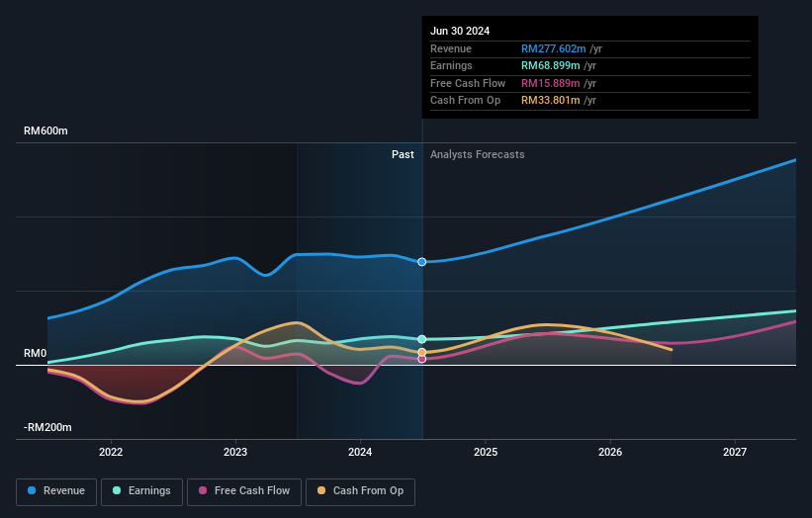
Task: Toggle the Earnings legend button
Action: (141, 491)
